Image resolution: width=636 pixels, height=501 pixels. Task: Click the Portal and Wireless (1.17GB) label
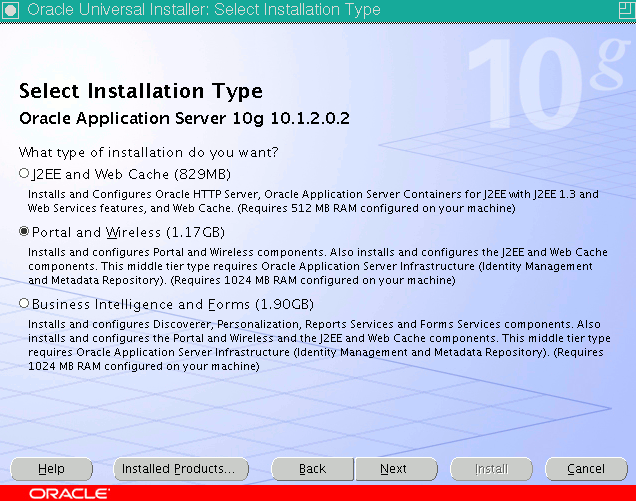128,232
